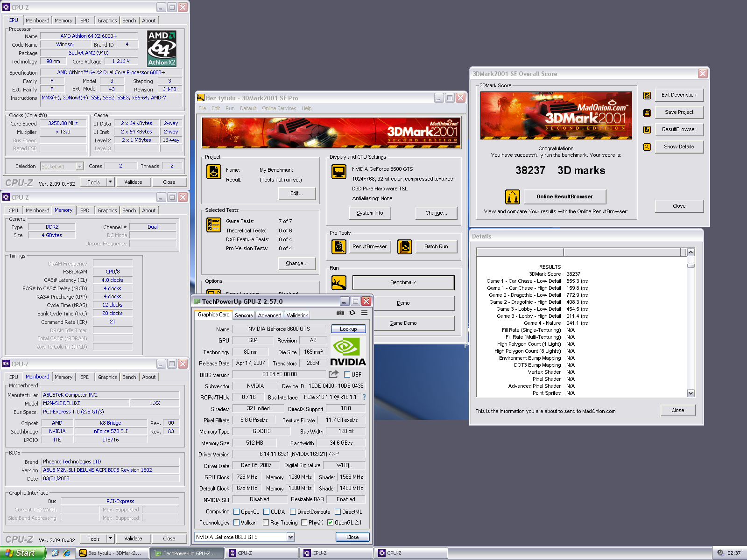Click the Benchmark button in 3DMark2001
747x560 pixels.
[x=403, y=282]
